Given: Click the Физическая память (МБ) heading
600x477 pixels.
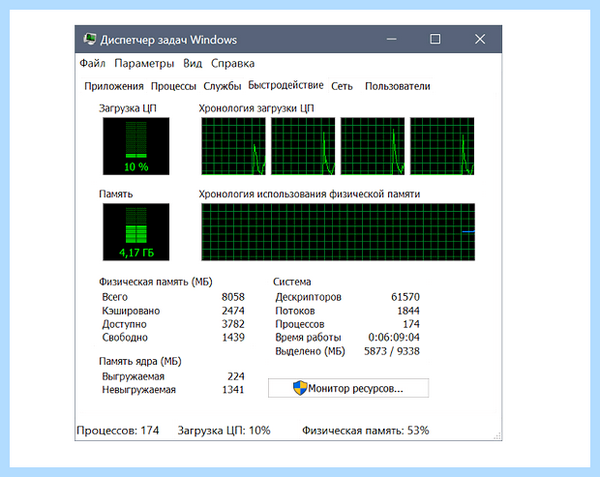Looking at the screenshot, I should point(155,282).
